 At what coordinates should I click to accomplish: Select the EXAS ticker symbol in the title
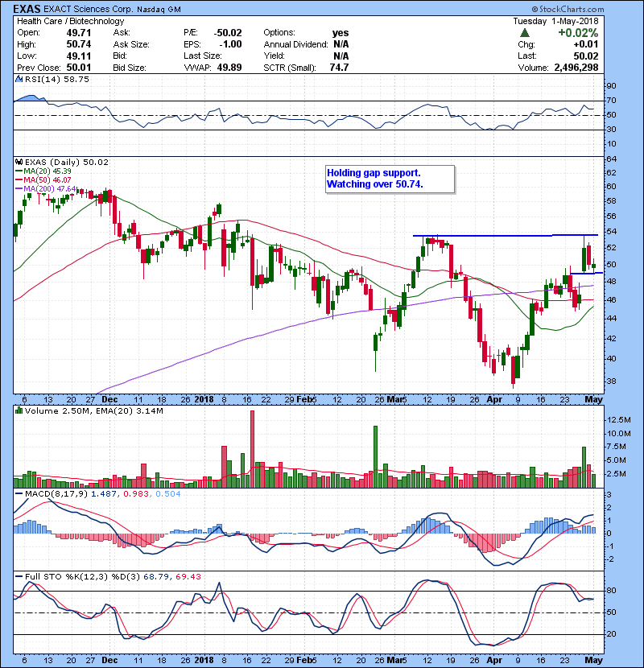[x=27, y=9]
